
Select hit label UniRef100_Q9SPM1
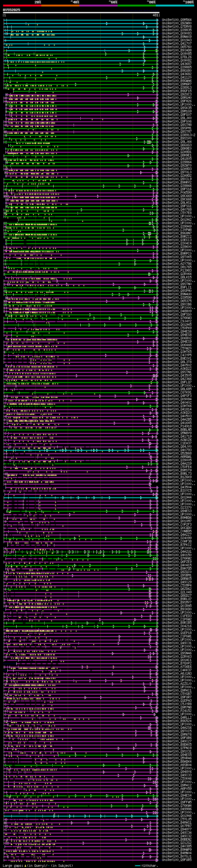tap(176, 128)
